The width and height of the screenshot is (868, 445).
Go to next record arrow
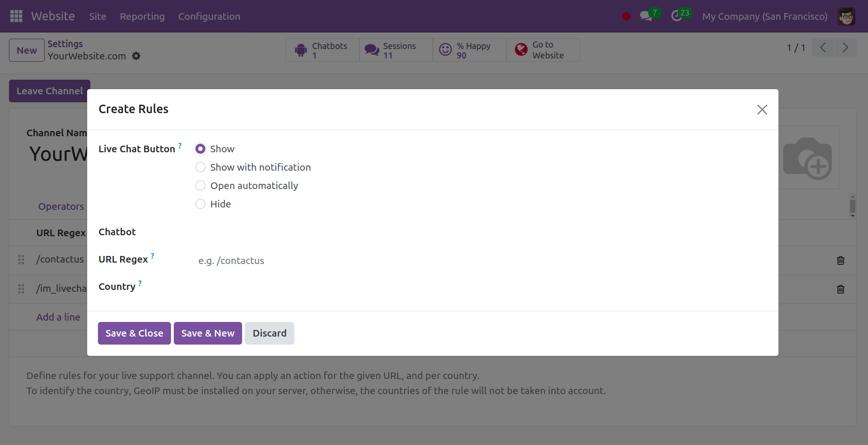click(x=845, y=48)
